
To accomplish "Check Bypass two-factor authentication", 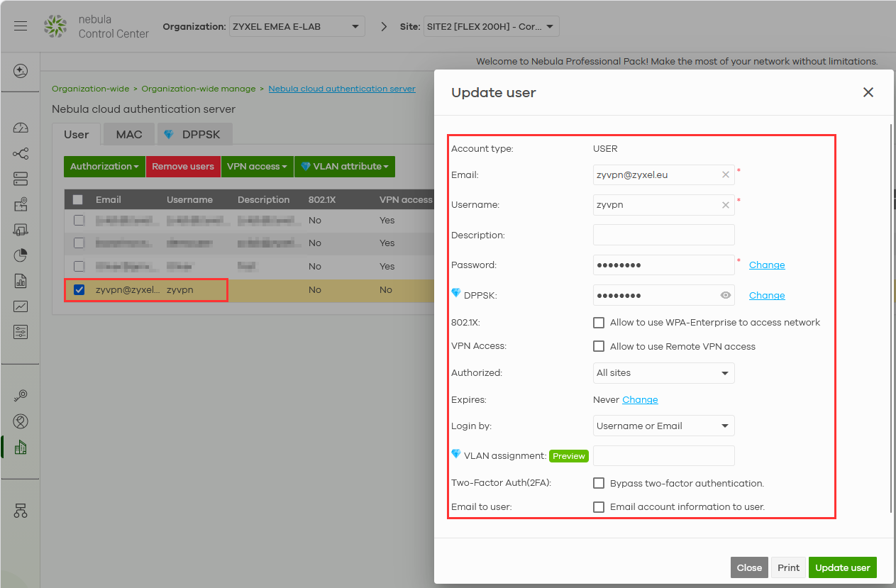I will tap(599, 483).
